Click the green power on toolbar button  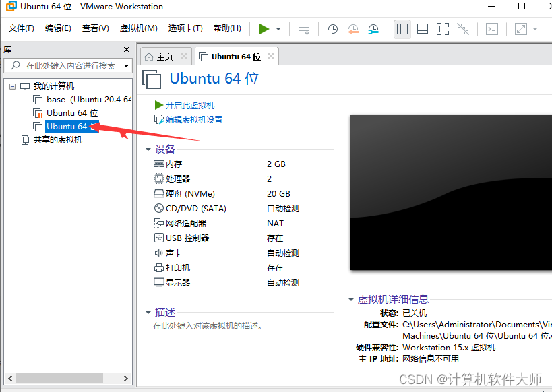click(x=264, y=28)
